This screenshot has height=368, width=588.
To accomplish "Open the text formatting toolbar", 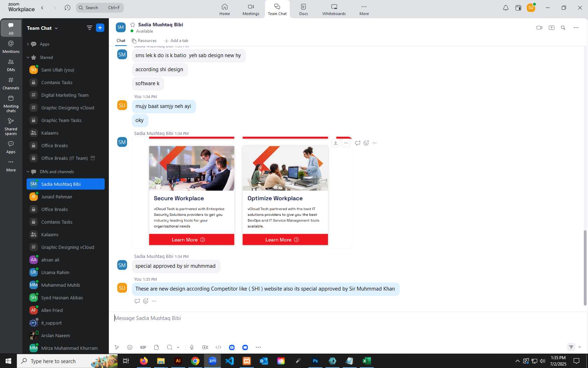I will tap(117, 347).
